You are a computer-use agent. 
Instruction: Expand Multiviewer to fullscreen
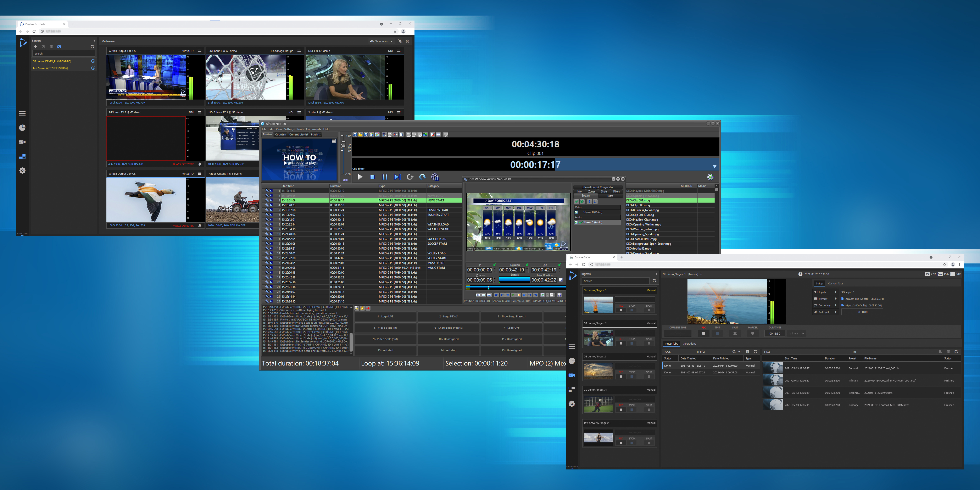[407, 41]
